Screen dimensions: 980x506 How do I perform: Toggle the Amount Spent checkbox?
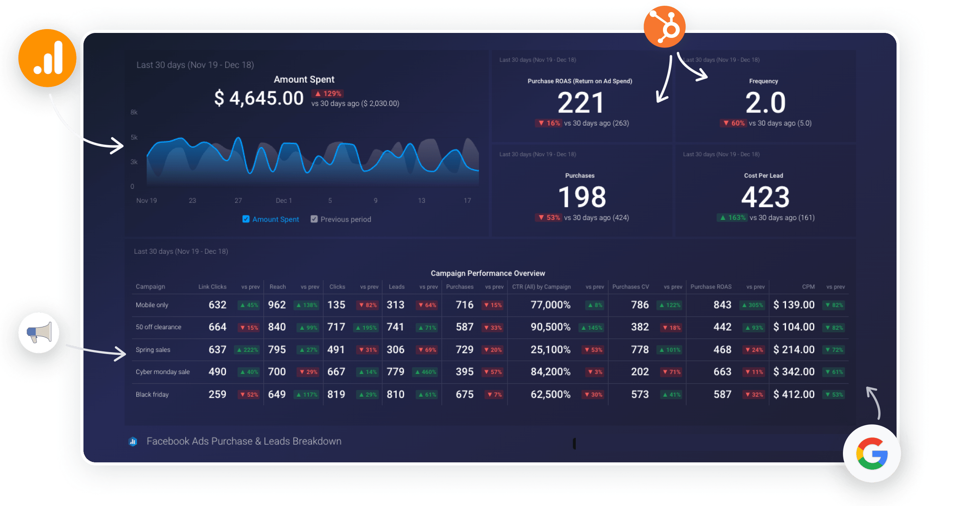coord(246,219)
